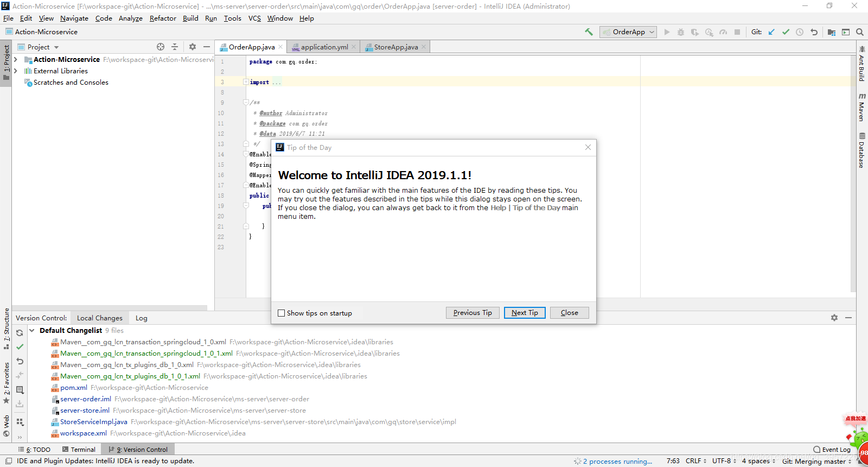Image resolution: width=868 pixels, height=467 pixels.
Task: Click the Close button in tip dialog
Action: pyautogui.click(x=570, y=313)
